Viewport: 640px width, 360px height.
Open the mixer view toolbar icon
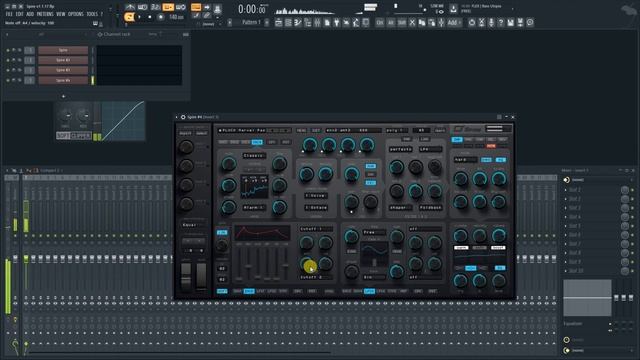tap(317, 22)
